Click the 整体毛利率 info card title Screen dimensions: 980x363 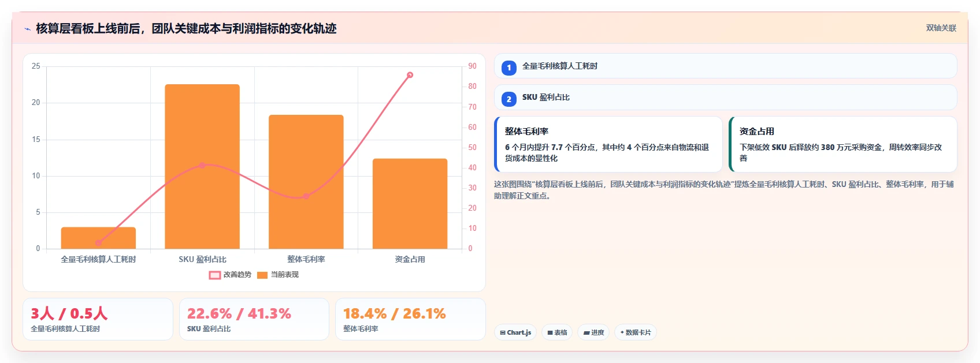[x=526, y=132]
